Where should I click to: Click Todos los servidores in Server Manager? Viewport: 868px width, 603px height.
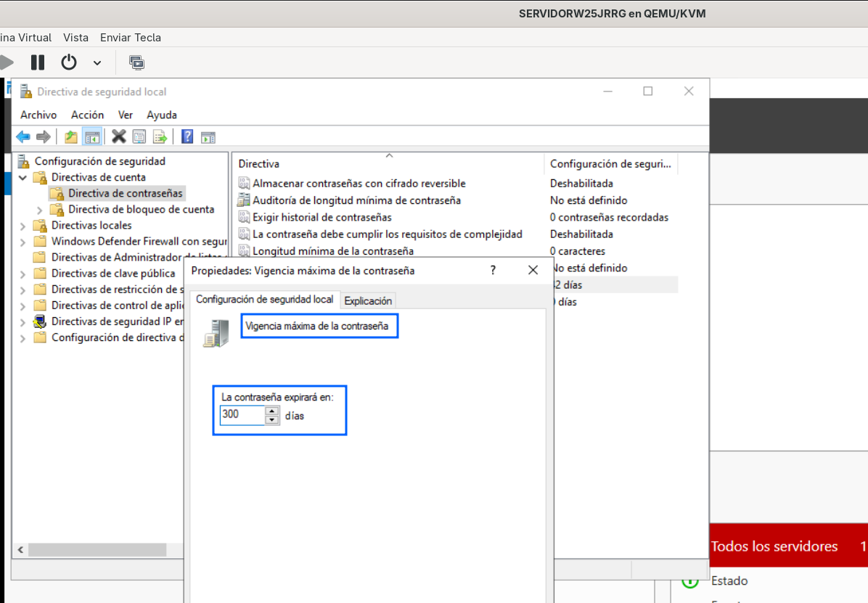774,546
